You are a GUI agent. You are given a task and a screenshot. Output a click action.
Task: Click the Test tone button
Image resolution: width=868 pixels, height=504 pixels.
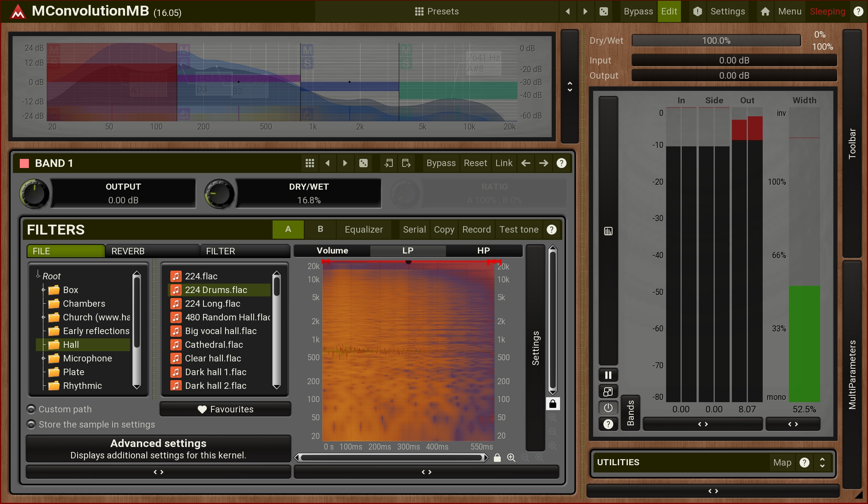tap(519, 230)
